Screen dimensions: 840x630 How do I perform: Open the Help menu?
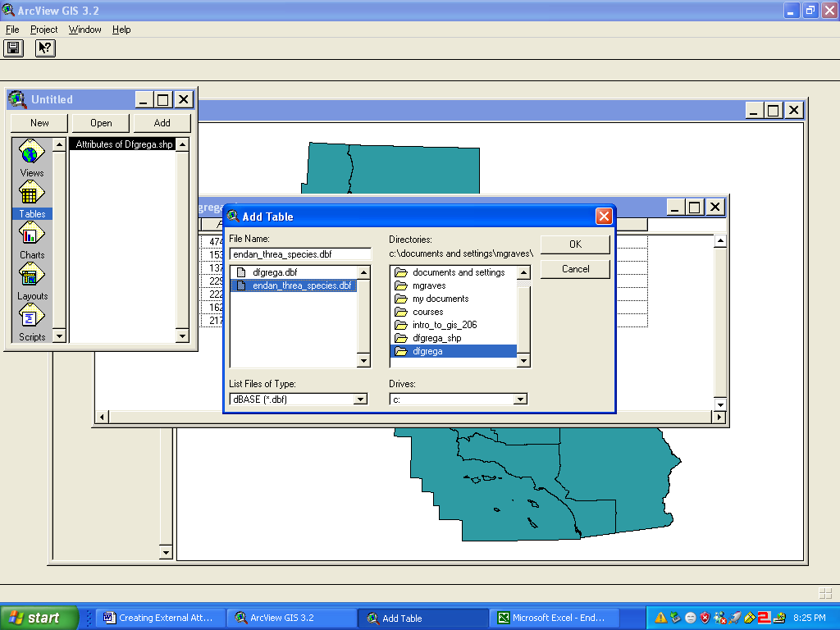pyautogui.click(x=121, y=30)
